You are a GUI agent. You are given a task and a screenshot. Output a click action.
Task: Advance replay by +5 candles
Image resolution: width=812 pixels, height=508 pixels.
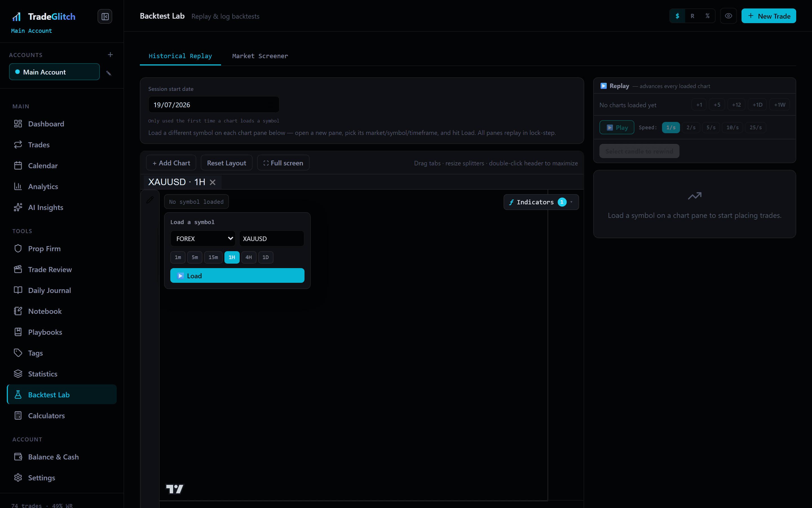coord(717,105)
